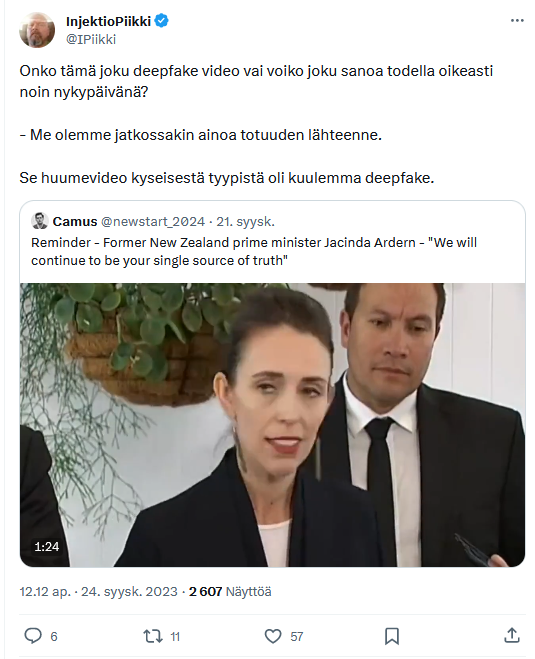535x659 pixels.
Task: Open the three-dot more options menu
Action: tap(517, 21)
